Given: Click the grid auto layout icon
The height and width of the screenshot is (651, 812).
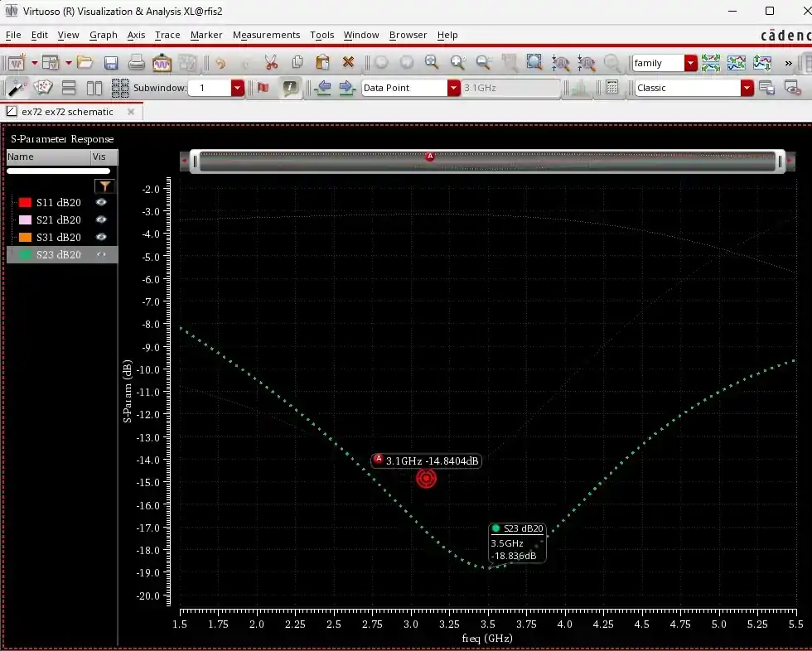Looking at the screenshot, I should (x=120, y=88).
